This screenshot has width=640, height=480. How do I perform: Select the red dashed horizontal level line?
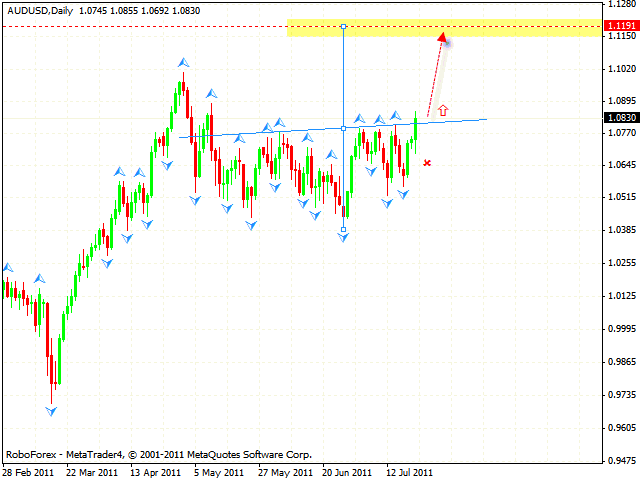pyautogui.click(x=150, y=26)
